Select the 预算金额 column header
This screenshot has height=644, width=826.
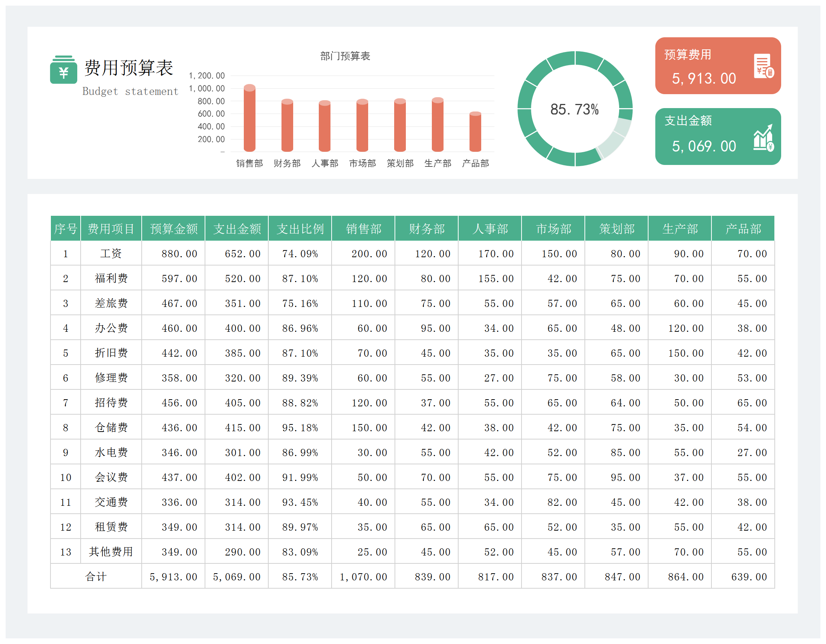pos(174,229)
